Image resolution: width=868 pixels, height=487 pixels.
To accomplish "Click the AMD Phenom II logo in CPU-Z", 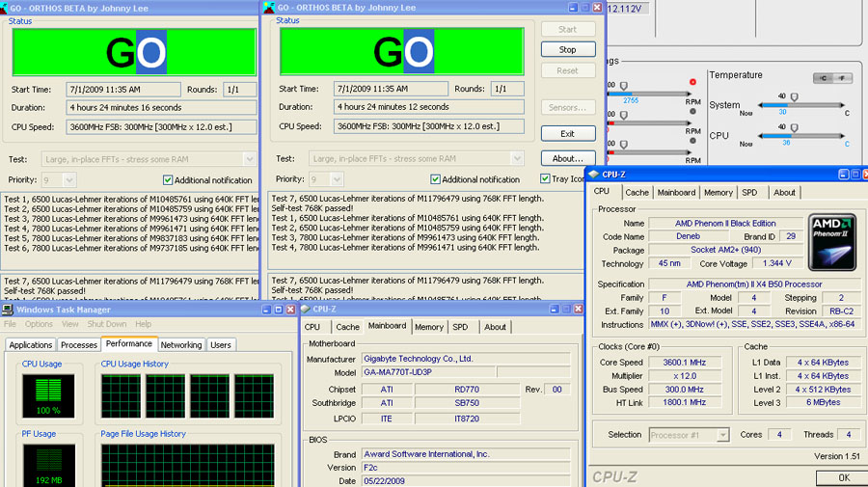I will point(832,242).
